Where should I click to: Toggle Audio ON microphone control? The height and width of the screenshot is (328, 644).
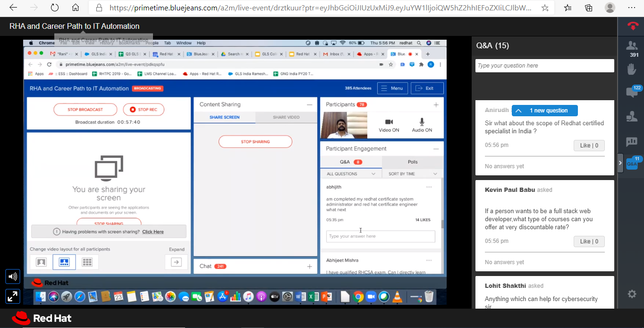tap(422, 125)
